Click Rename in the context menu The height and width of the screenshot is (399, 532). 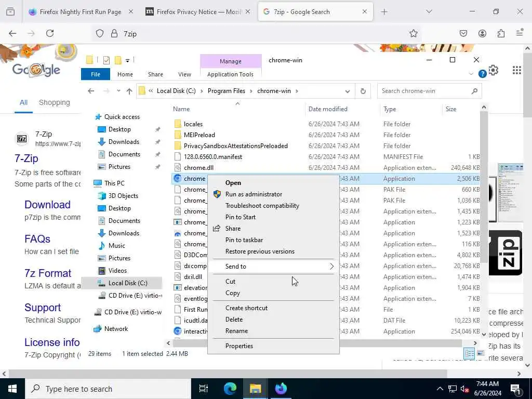(x=273, y=331)
